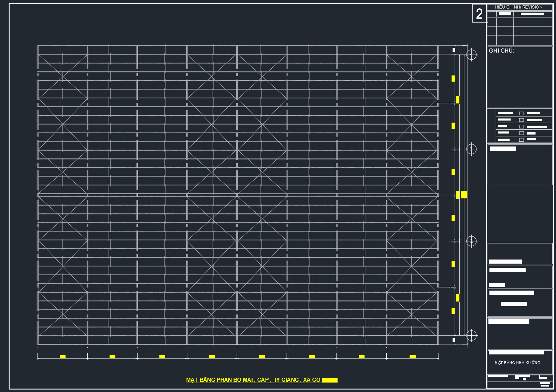Tick the last checkbox in the title block

tap(521, 140)
